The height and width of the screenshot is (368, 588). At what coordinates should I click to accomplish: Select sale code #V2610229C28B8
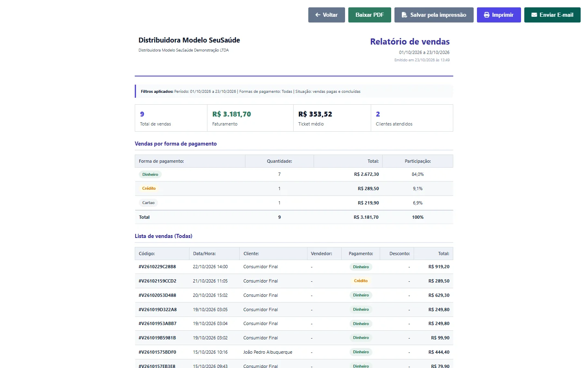157,267
